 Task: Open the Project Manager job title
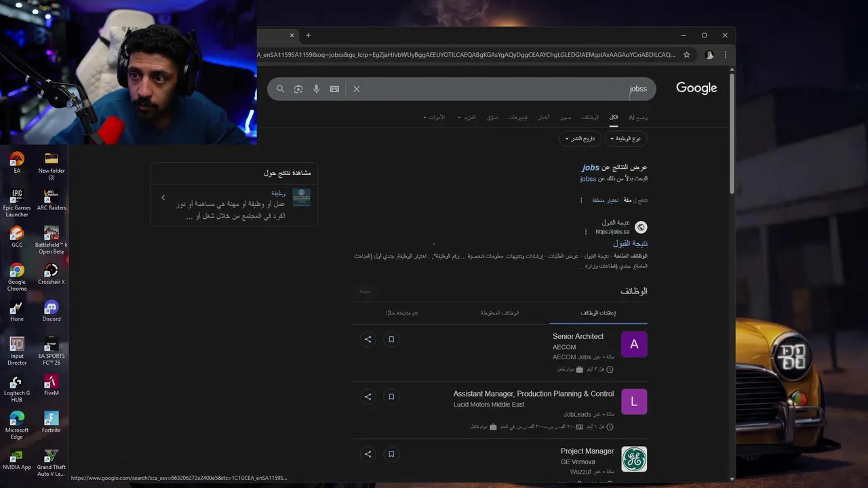click(587, 451)
